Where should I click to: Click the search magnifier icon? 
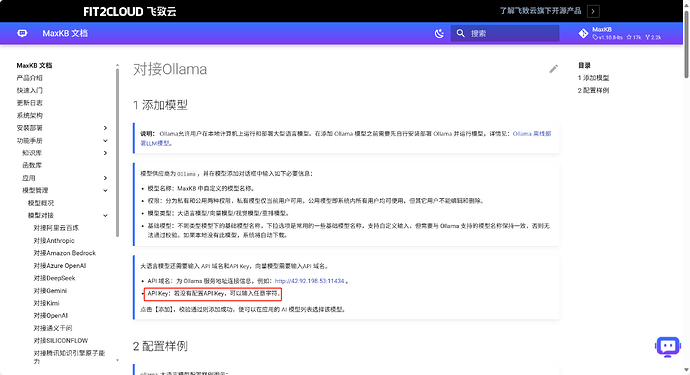point(460,33)
